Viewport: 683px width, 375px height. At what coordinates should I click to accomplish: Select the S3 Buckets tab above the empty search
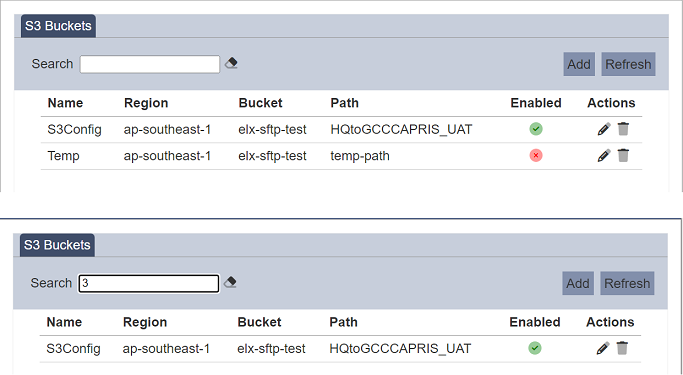coord(58,26)
